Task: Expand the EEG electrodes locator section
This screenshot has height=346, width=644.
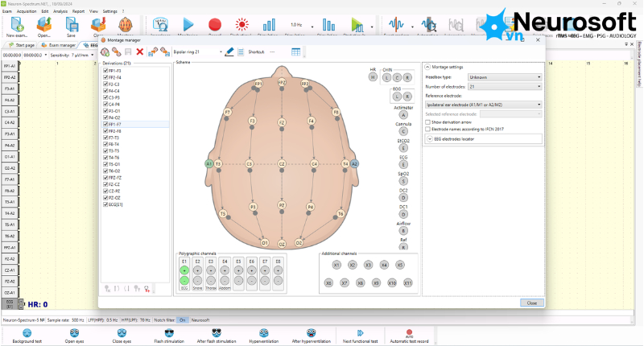Action: [484, 139]
